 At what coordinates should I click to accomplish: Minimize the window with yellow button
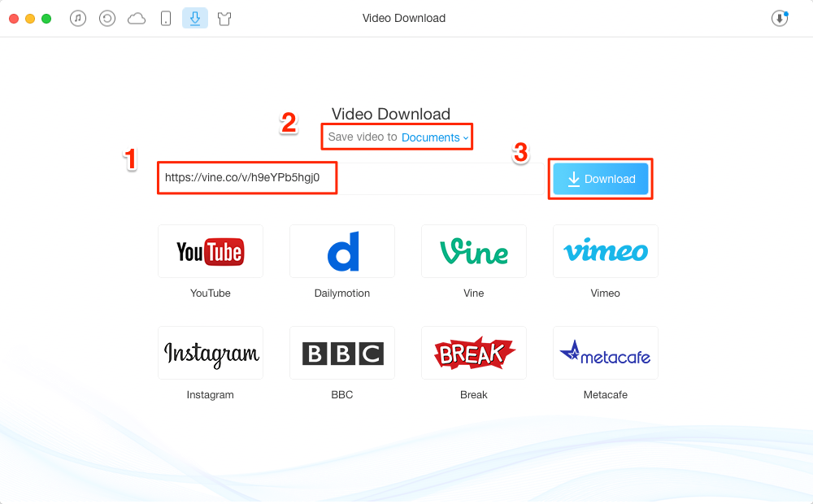click(30, 19)
